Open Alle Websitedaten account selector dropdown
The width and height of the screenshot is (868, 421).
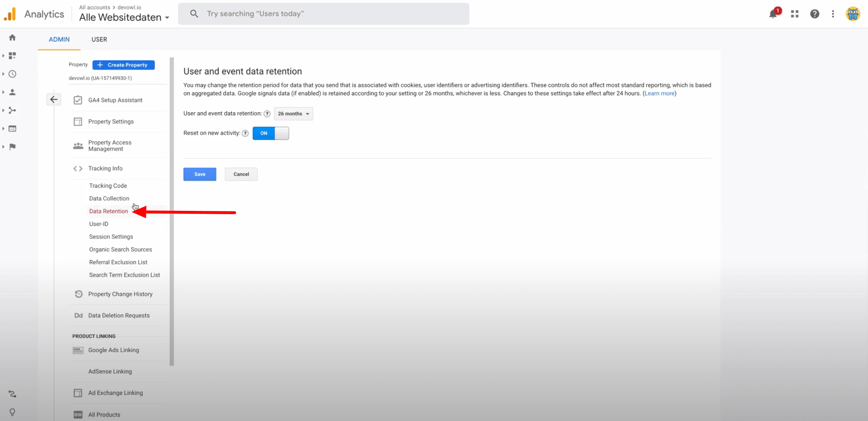pyautogui.click(x=124, y=17)
